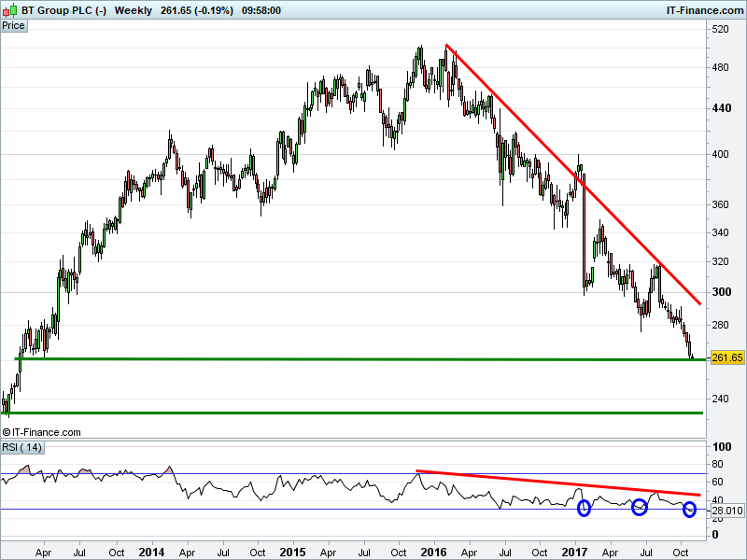Image resolution: width=747 pixels, height=560 pixels.
Task: Click the 2016 year label on time axis
Action: click(433, 553)
